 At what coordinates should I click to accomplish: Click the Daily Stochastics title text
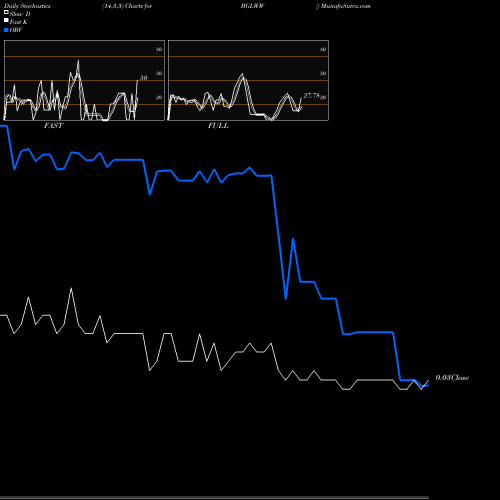click(x=27, y=6)
